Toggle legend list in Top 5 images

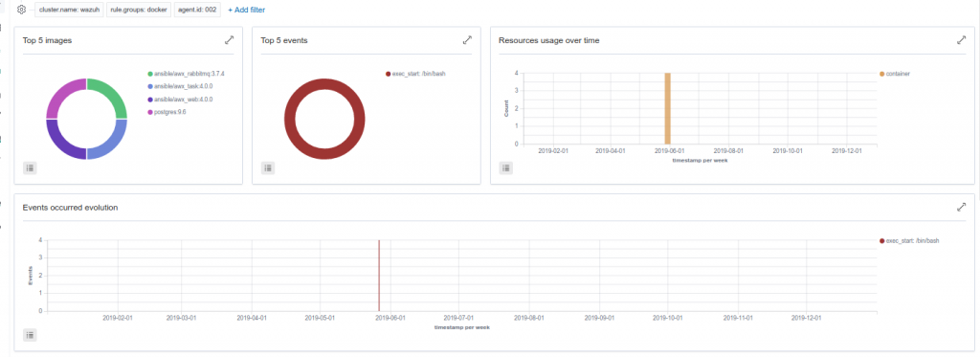pyautogui.click(x=30, y=167)
